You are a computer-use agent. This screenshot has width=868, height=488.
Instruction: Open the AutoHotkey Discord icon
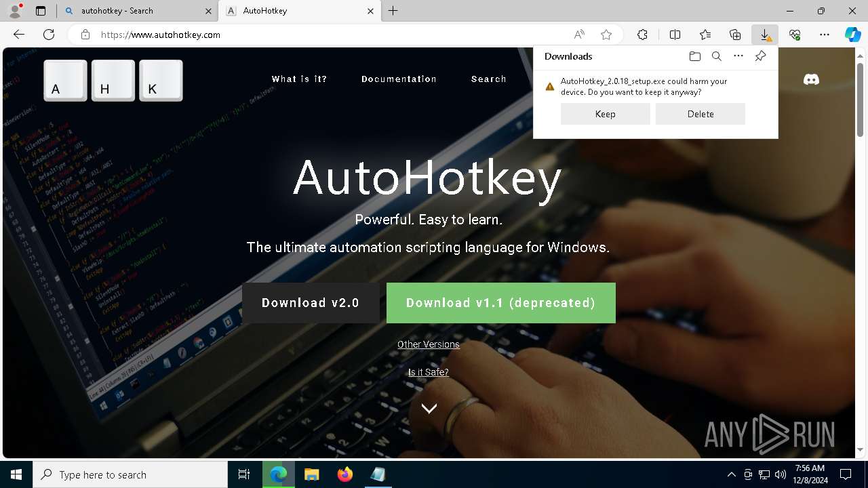pyautogui.click(x=811, y=79)
